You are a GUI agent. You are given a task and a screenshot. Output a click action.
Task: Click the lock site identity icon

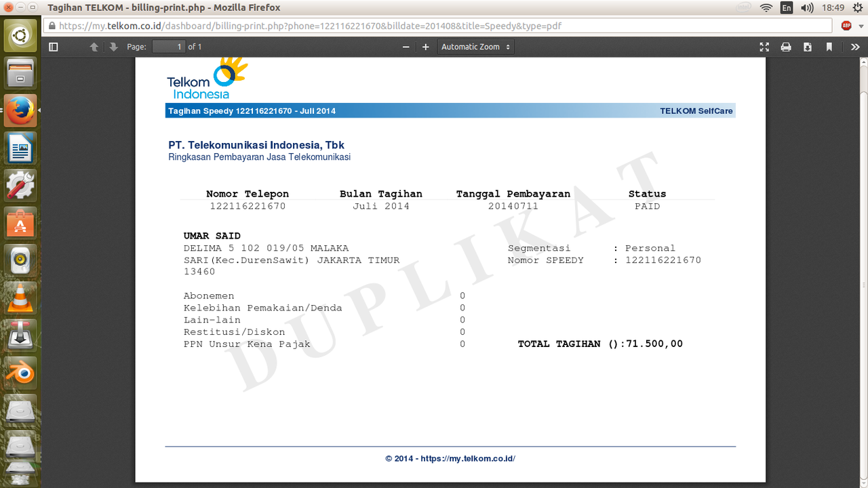(52, 26)
